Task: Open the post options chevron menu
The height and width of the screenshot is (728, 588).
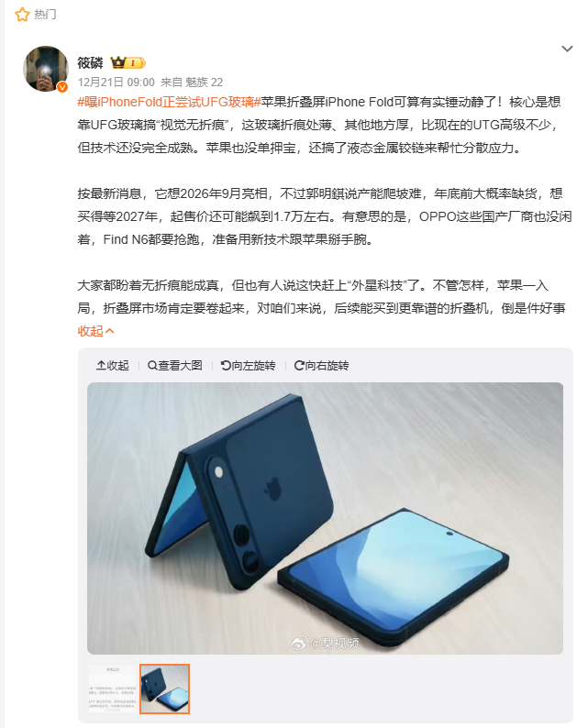Action: [x=567, y=49]
